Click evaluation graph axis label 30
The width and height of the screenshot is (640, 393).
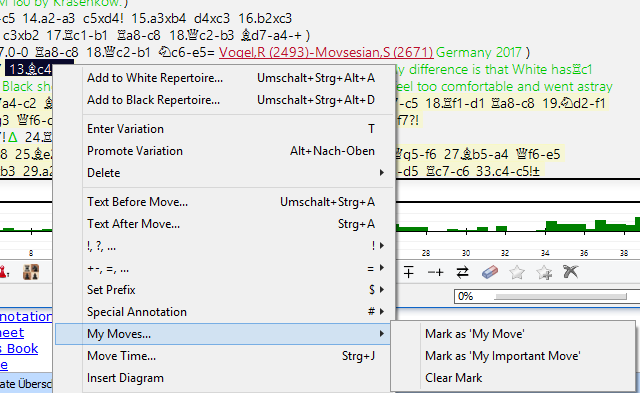click(466, 253)
